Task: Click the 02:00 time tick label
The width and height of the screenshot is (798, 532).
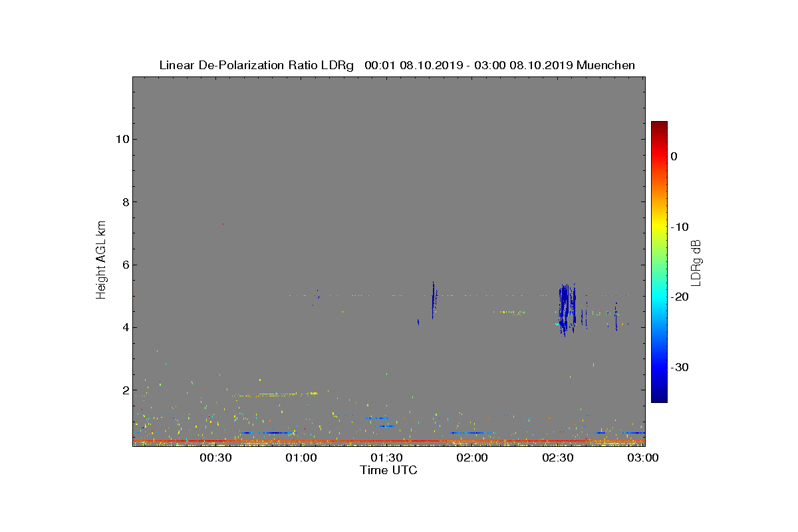Action: pos(472,458)
